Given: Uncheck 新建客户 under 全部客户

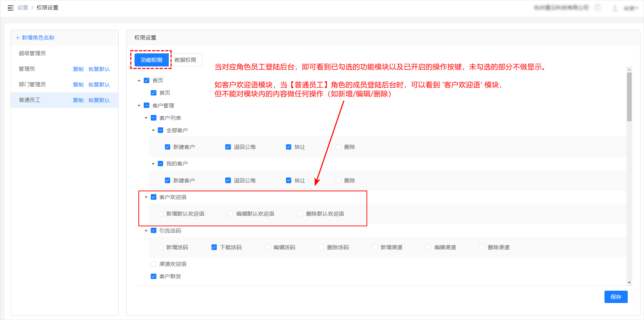Looking at the screenshot, I should click(x=168, y=147).
